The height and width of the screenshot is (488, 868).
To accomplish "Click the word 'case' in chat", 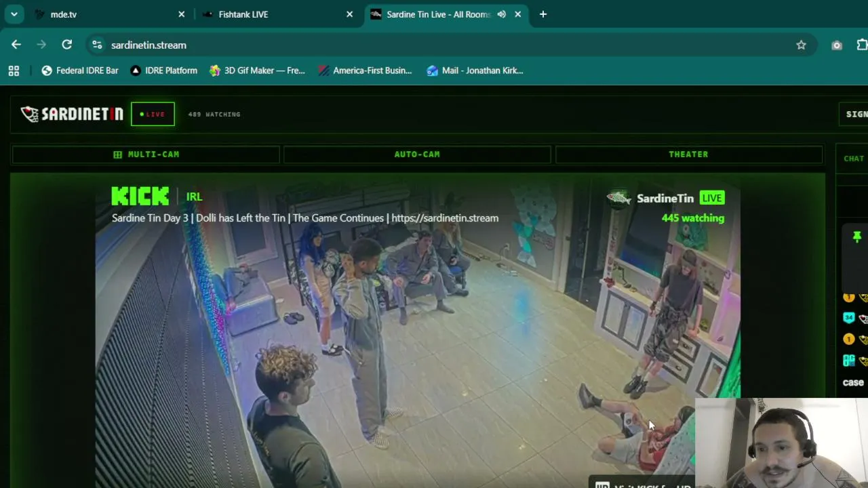I will [x=853, y=382].
